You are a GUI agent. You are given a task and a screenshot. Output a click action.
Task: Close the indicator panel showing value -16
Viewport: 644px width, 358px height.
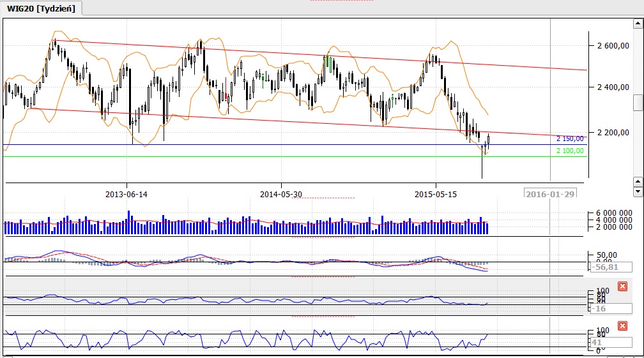point(623,286)
